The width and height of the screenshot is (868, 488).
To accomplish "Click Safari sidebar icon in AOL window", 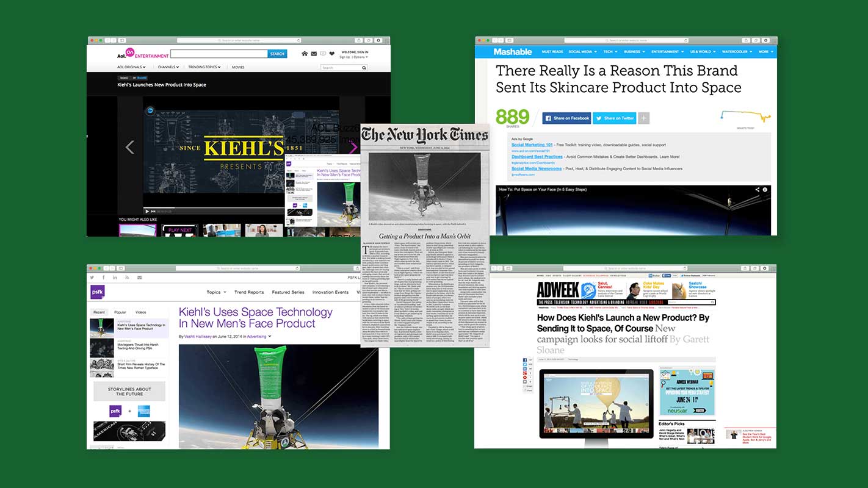I will [122, 40].
